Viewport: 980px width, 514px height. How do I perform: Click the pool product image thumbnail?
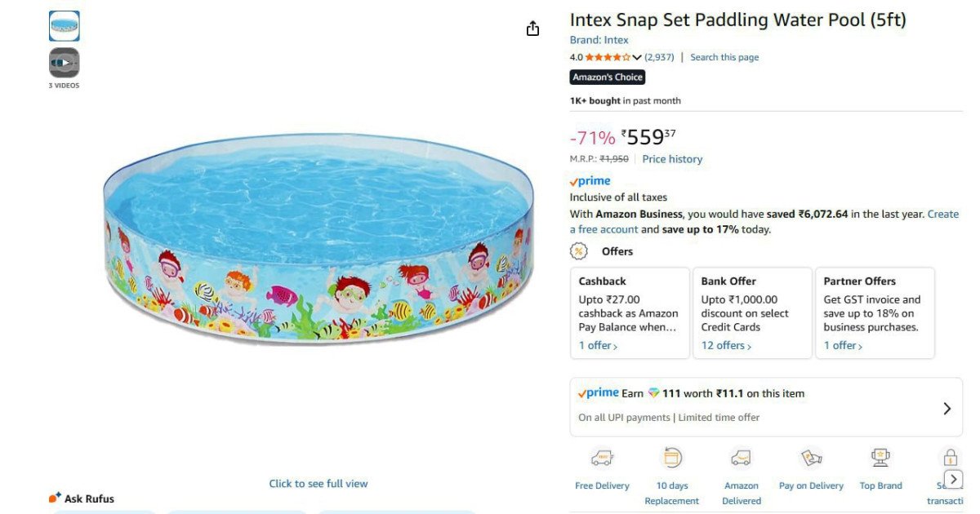65,25
